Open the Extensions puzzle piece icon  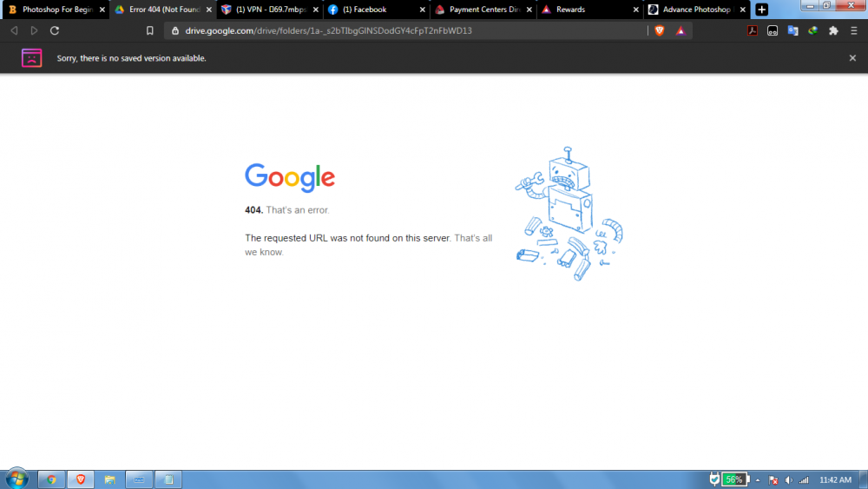[833, 30]
